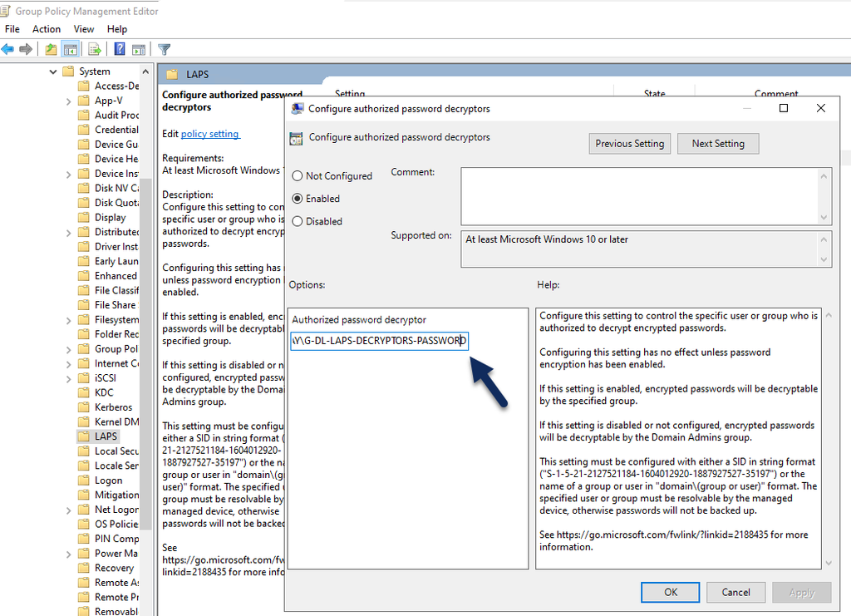Select the Enabled radio button
The width and height of the screenshot is (851, 616).
click(x=298, y=199)
